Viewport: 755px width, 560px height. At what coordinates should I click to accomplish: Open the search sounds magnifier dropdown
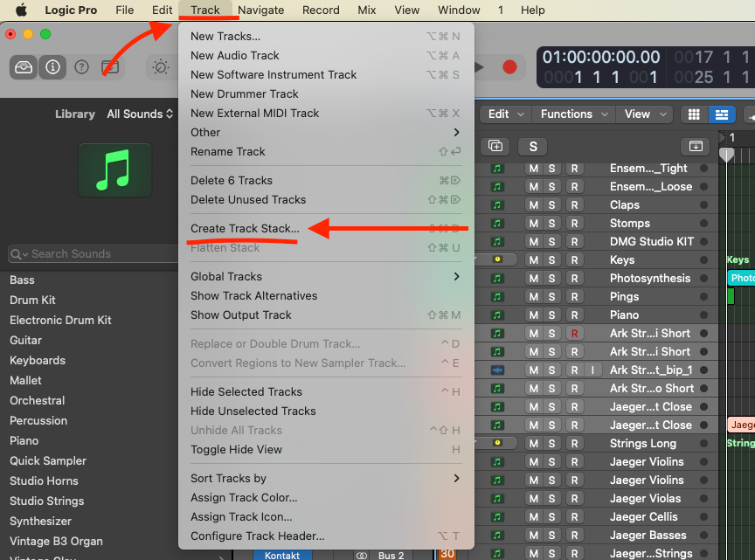tap(19, 253)
